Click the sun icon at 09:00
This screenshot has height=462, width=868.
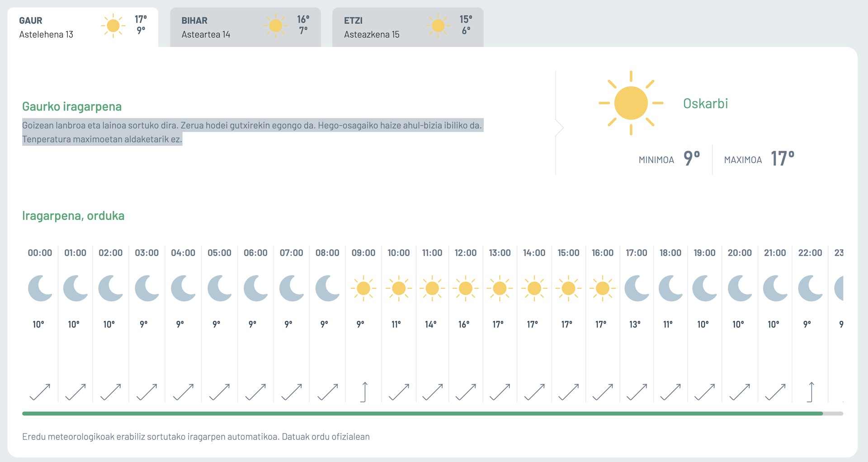tap(363, 288)
